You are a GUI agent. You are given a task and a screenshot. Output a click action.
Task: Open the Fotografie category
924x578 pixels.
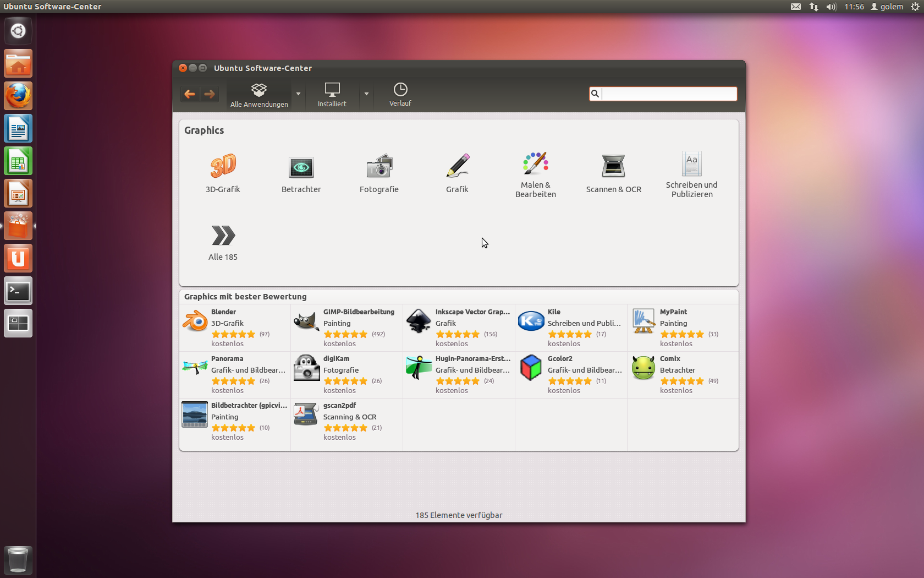click(x=379, y=173)
